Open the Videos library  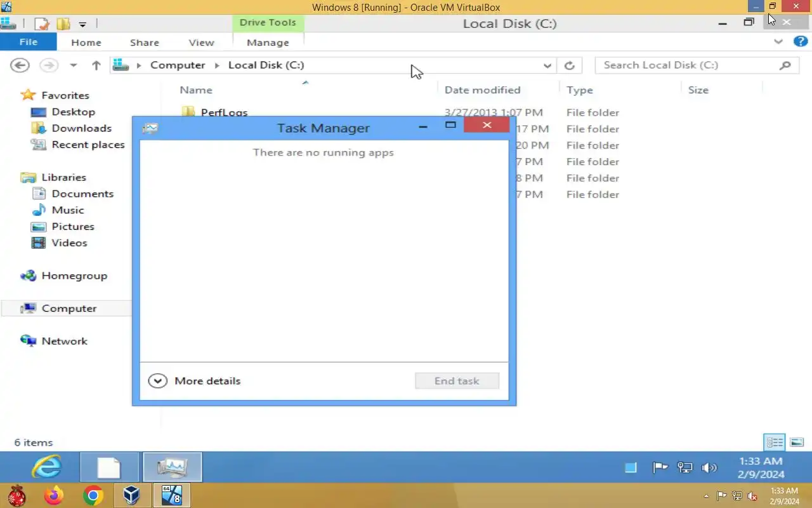pos(69,243)
